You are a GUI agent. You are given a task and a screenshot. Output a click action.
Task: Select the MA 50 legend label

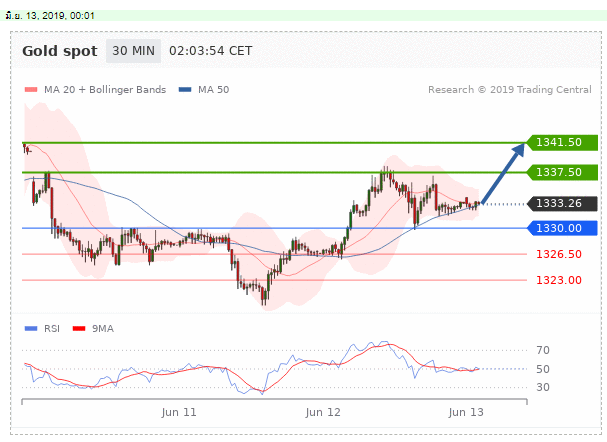[213, 90]
